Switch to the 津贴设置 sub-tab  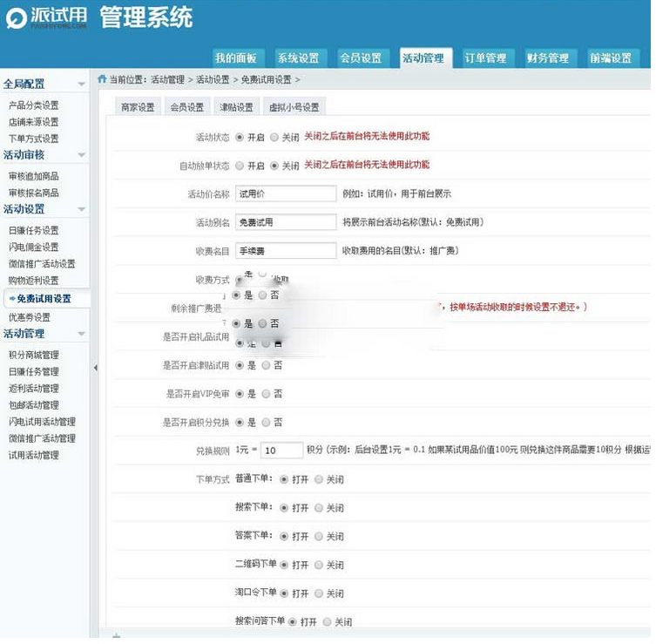coord(236,107)
